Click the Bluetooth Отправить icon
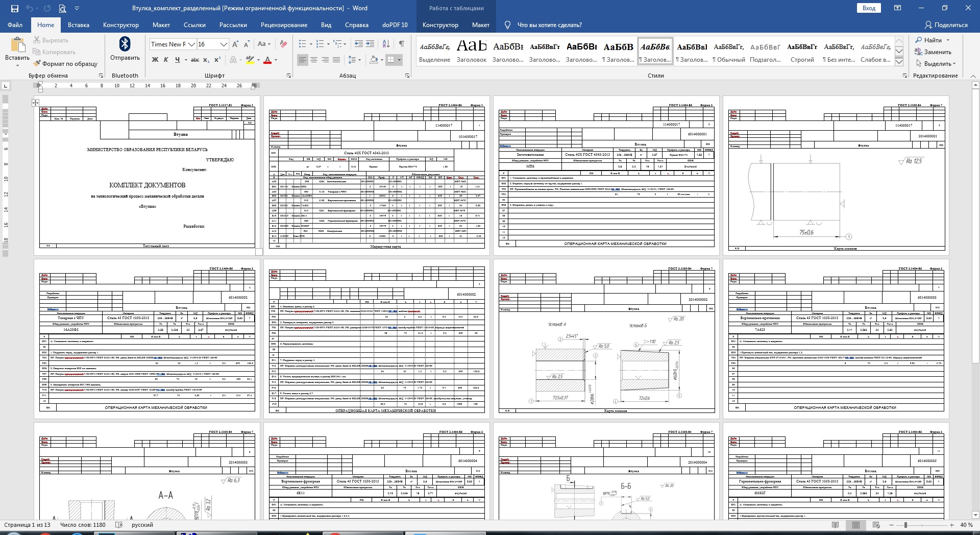Screen dimensions: 980x535 click(125, 44)
